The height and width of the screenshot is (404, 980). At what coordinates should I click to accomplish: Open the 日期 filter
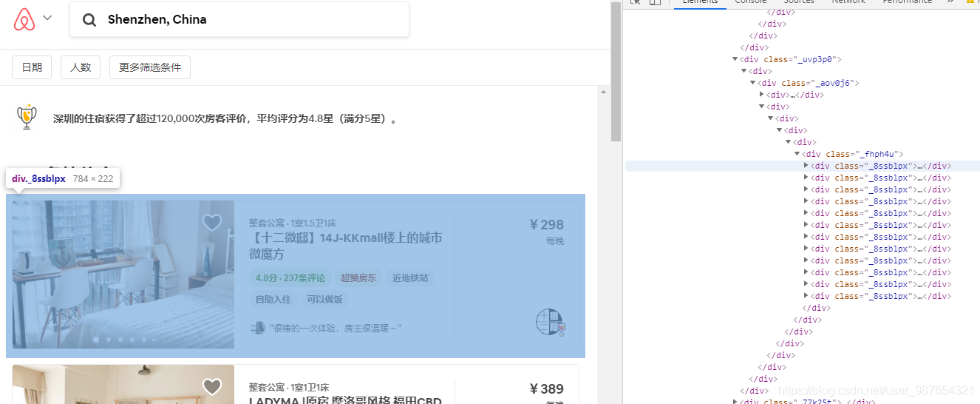32,67
